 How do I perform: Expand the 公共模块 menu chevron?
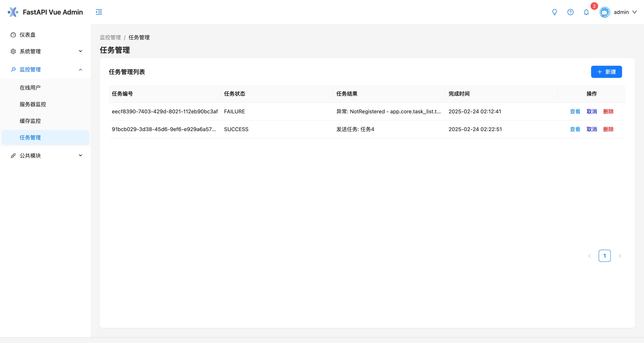pyautogui.click(x=80, y=155)
